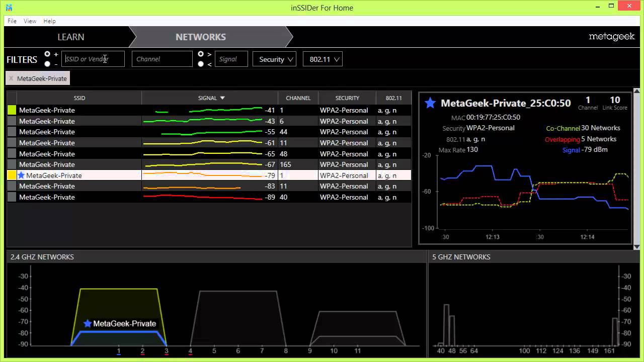The image size is (644, 362).
Task: Open the 802.11 filter dropdown
Action: (323, 59)
